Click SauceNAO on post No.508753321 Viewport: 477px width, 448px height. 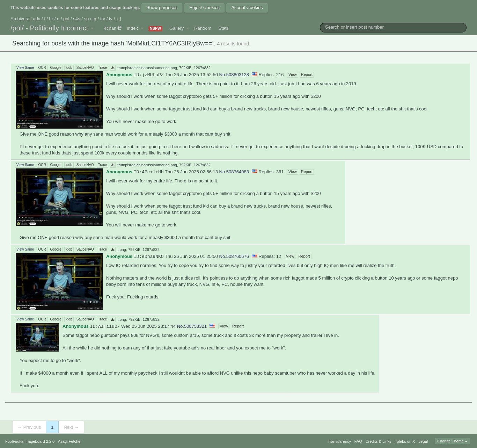[85, 319]
